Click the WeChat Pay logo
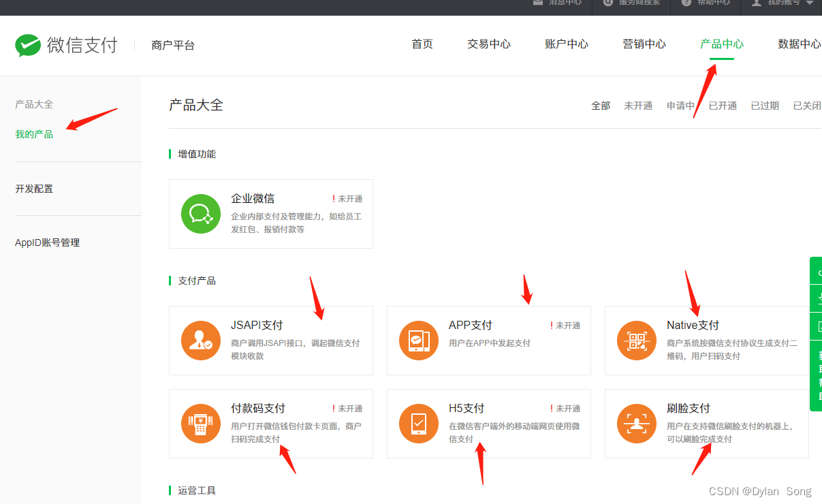 point(66,46)
